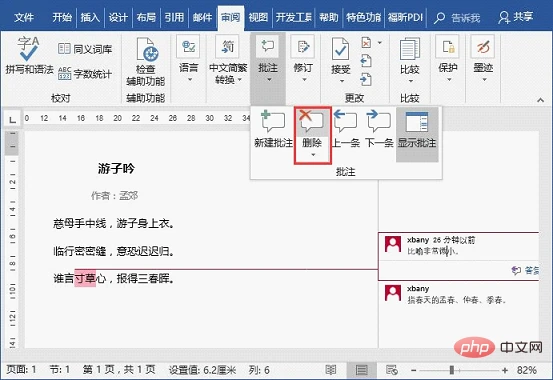Image resolution: width=553 pixels, height=380 pixels.
Task: Click the line 慈母手中线，游子身上衣
Action: tap(114, 223)
